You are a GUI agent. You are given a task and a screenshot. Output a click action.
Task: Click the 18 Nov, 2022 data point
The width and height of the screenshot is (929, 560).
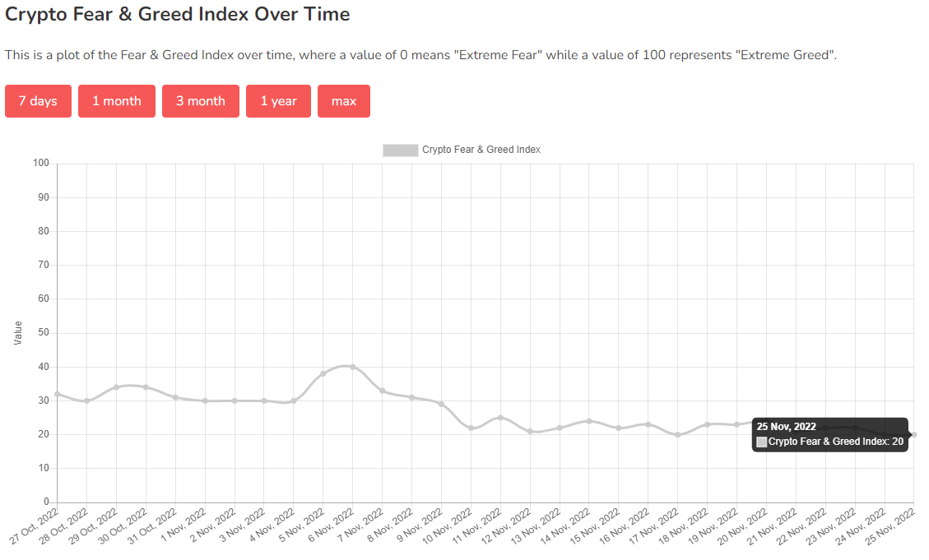(x=707, y=424)
